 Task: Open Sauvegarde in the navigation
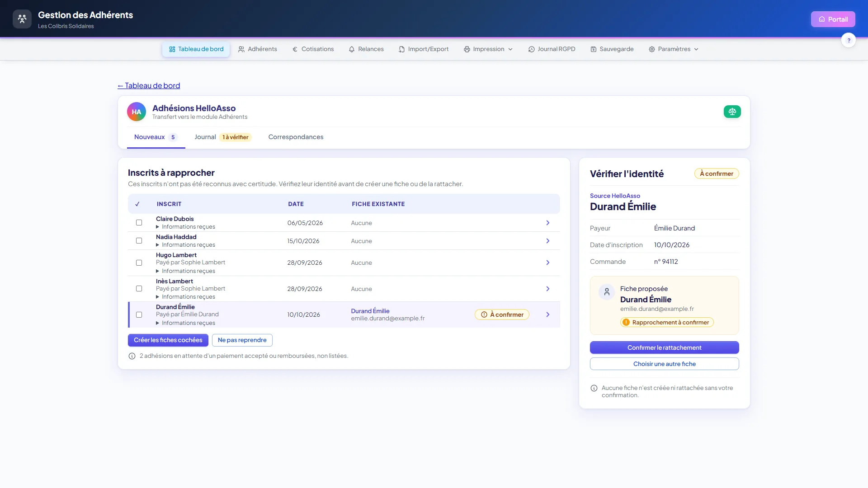tap(612, 49)
